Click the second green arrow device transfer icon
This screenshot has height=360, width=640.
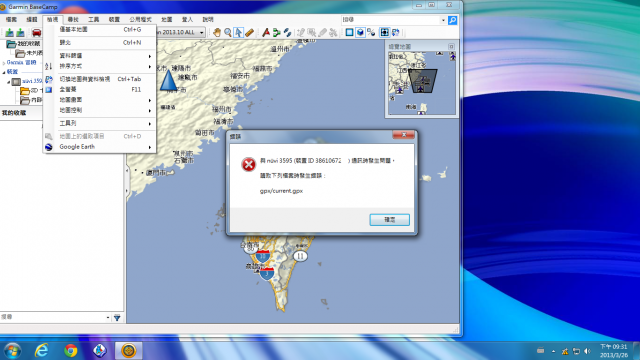click(20, 32)
